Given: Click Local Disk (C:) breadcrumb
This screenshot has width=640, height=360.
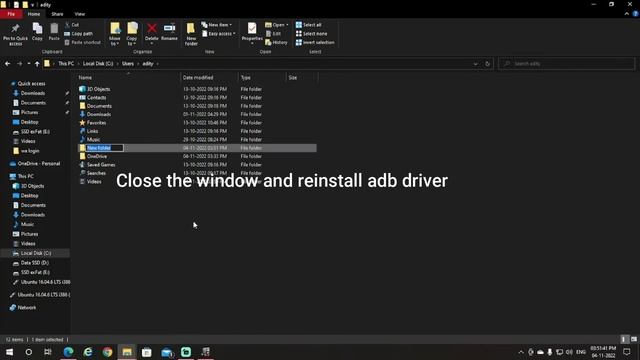Looking at the screenshot, I should [x=98, y=64].
